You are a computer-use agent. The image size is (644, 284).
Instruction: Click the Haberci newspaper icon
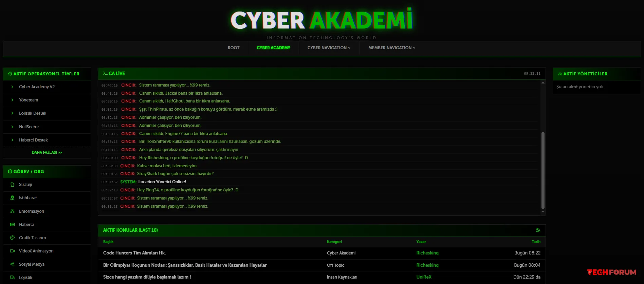(x=12, y=225)
